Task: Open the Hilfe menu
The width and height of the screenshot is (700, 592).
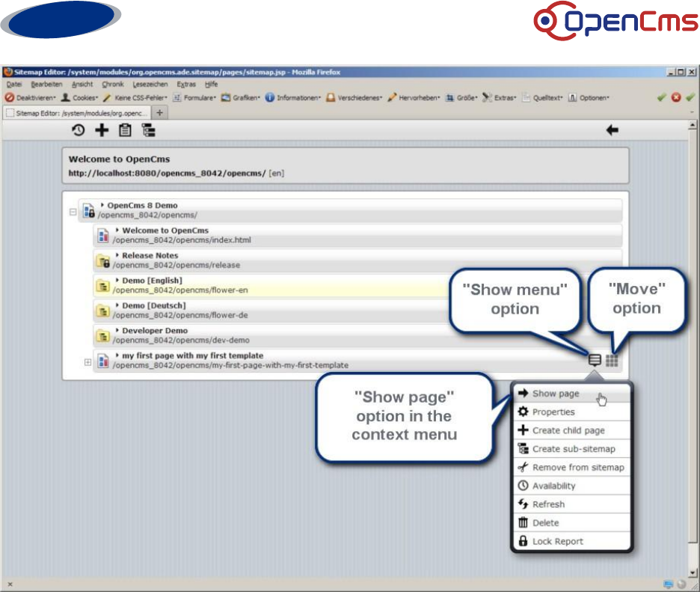Action: click(211, 84)
